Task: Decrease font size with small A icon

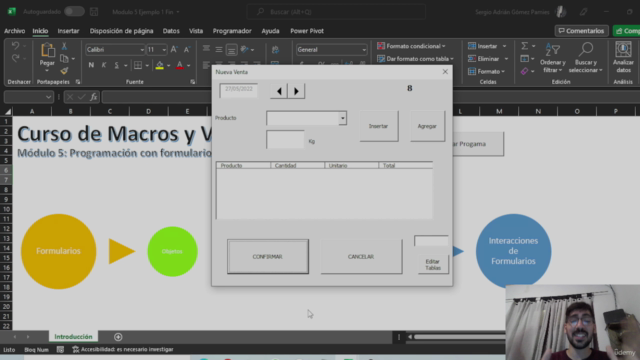Action: [x=187, y=49]
